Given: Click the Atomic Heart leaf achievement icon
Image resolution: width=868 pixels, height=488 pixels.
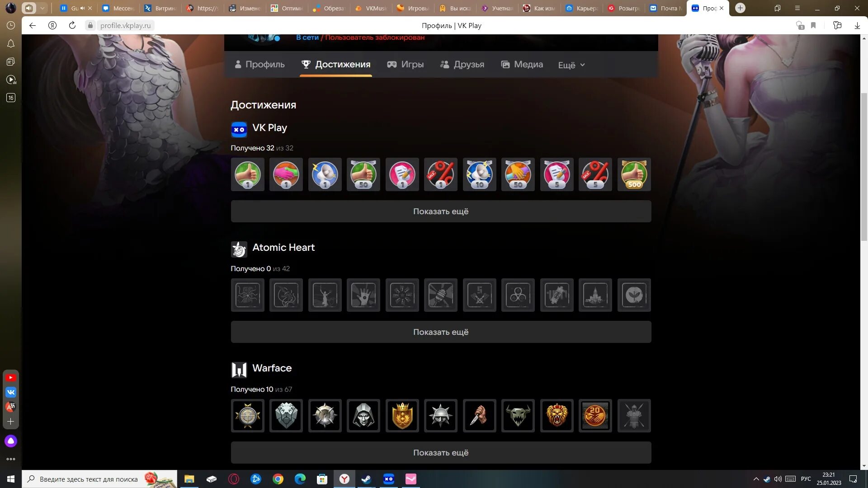Looking at the screenshot, I should point(634,295).
